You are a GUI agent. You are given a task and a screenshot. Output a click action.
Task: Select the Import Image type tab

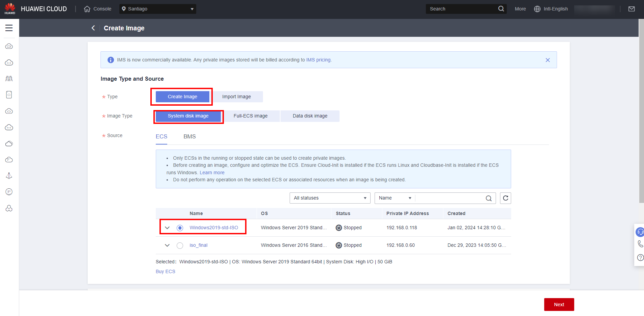click(x=236, y=97)
